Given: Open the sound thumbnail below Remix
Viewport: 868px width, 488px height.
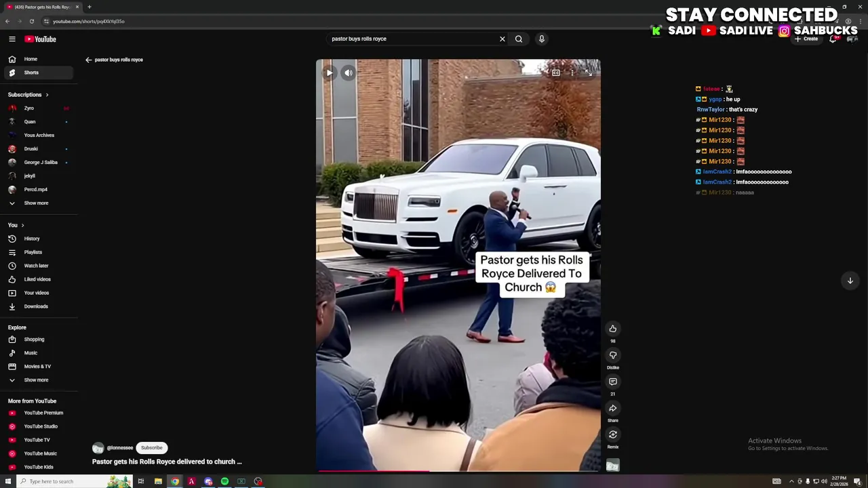Looking at the screenshot, I should (613, 466).
